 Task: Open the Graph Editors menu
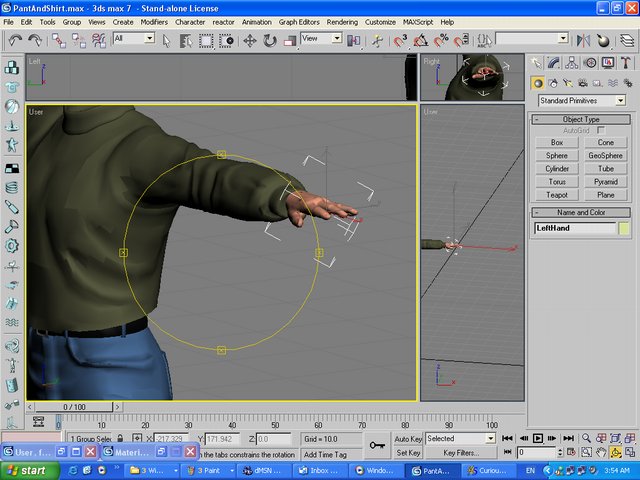click(x=299, y=21)
